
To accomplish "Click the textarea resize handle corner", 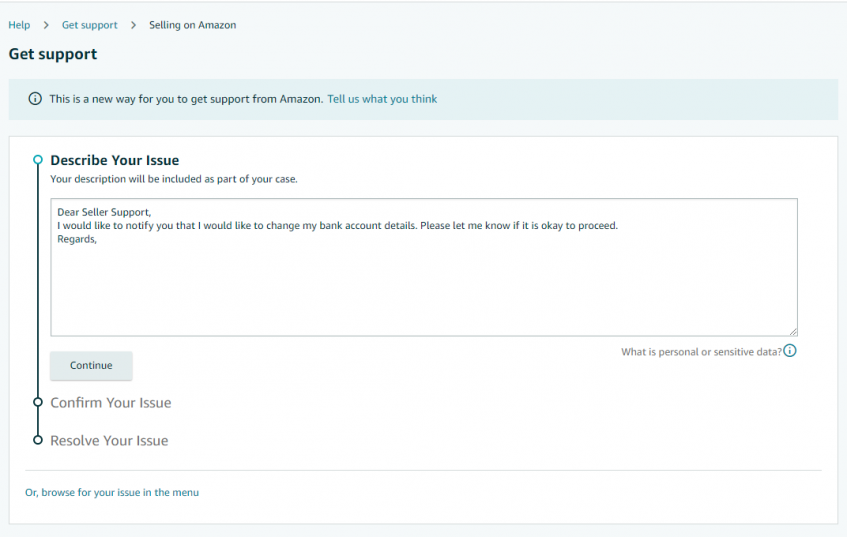I will pos(793,331).
